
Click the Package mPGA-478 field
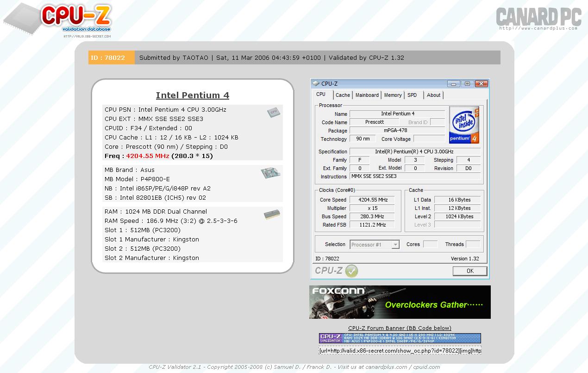(397, 130)
